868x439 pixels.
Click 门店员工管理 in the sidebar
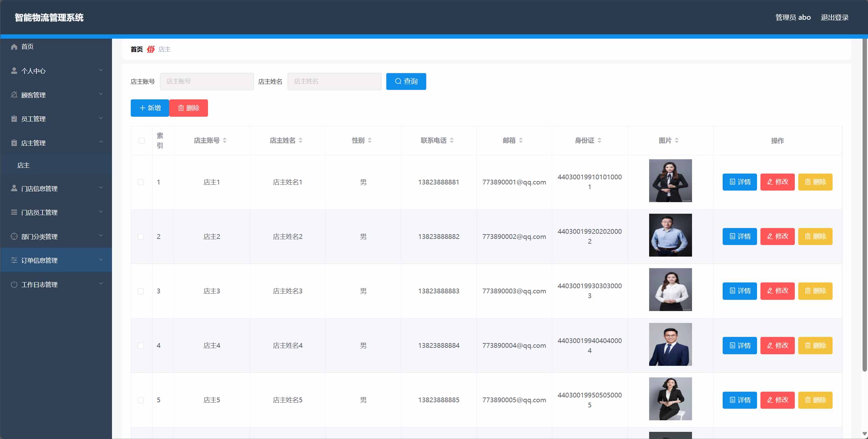56,212
